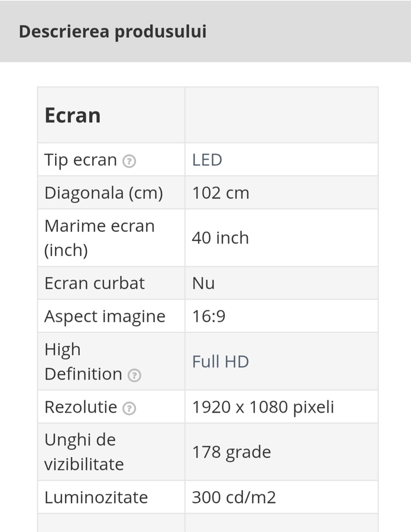Select the 102 cm value
This screenshot has height=532, width=411.
coord(221,193)
